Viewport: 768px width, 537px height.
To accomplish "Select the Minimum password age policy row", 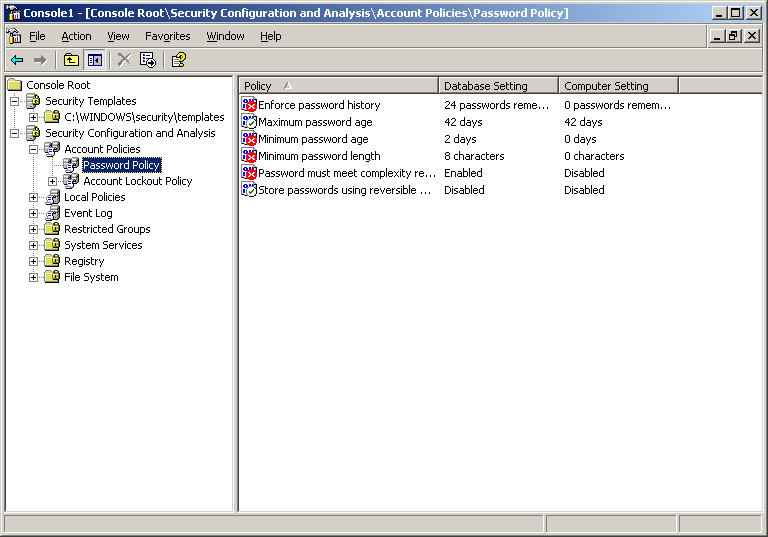I will pyautogui.click(x=313, y=139).
